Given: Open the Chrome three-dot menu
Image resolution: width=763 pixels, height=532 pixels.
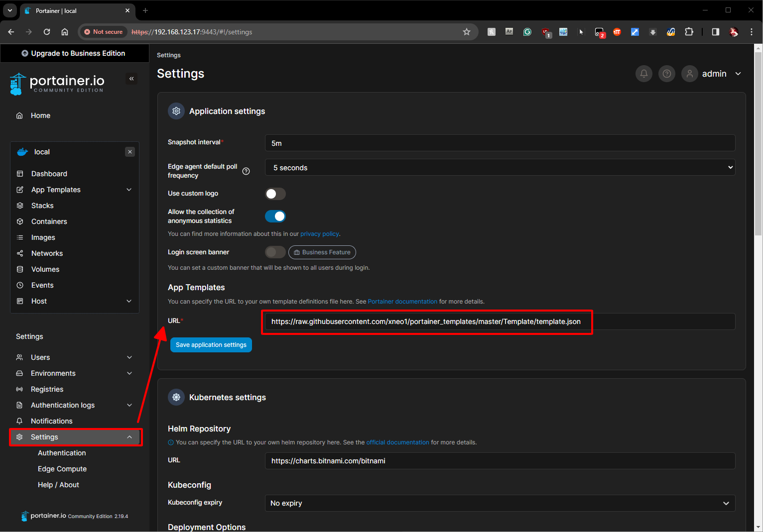Looking at the screenshot, I should 752,32.
